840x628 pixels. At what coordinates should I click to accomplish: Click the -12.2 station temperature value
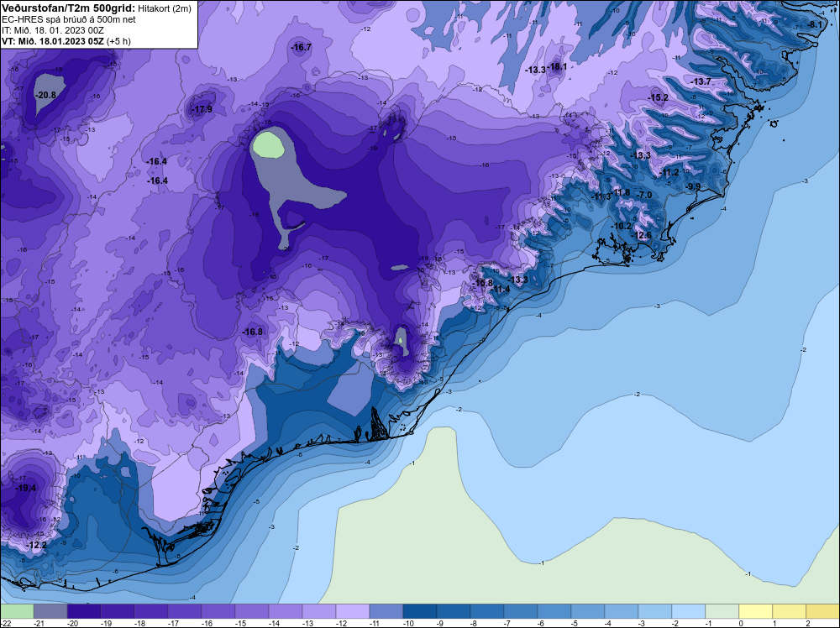(36, 545)
